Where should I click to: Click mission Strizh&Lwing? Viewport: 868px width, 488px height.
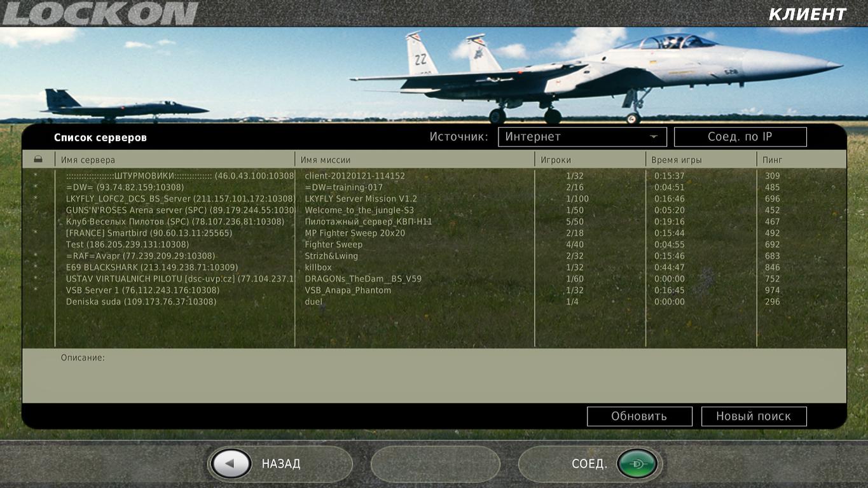pyautogui.click(x=331, y=256)
